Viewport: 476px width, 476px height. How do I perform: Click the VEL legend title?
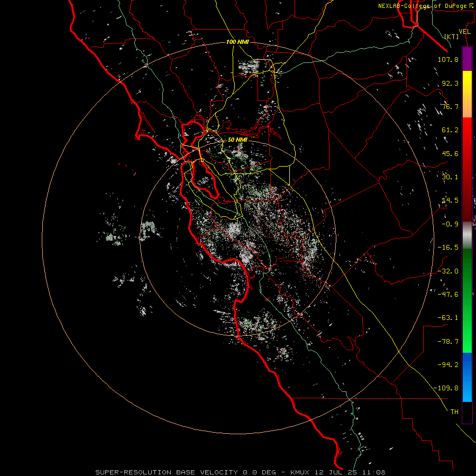(x=464, y=32)
